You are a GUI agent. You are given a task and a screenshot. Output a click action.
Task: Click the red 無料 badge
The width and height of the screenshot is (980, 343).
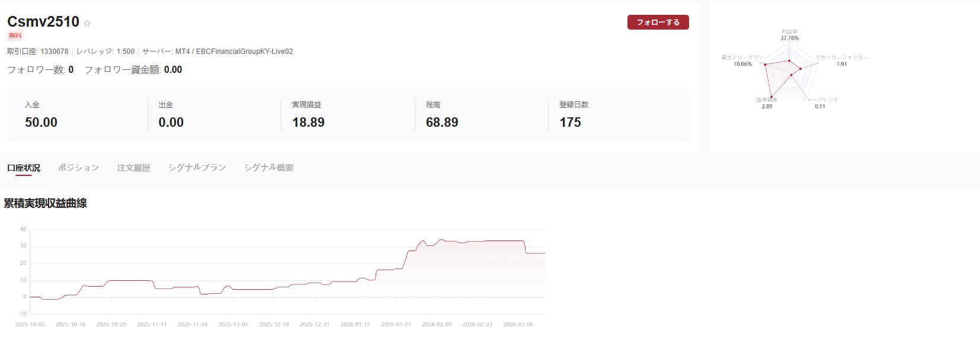[x=15, y=36]
